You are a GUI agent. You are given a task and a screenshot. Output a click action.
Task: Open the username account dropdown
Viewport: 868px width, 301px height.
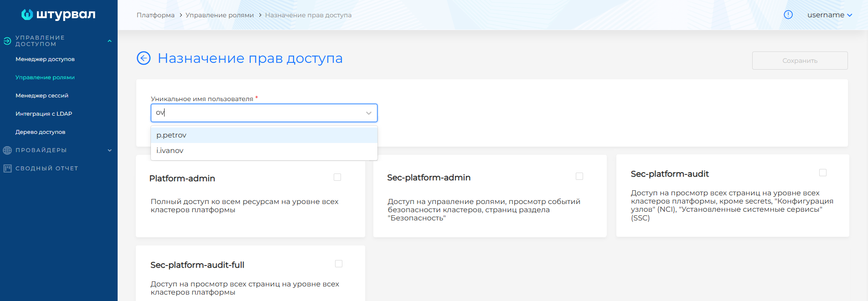(829, 15)
